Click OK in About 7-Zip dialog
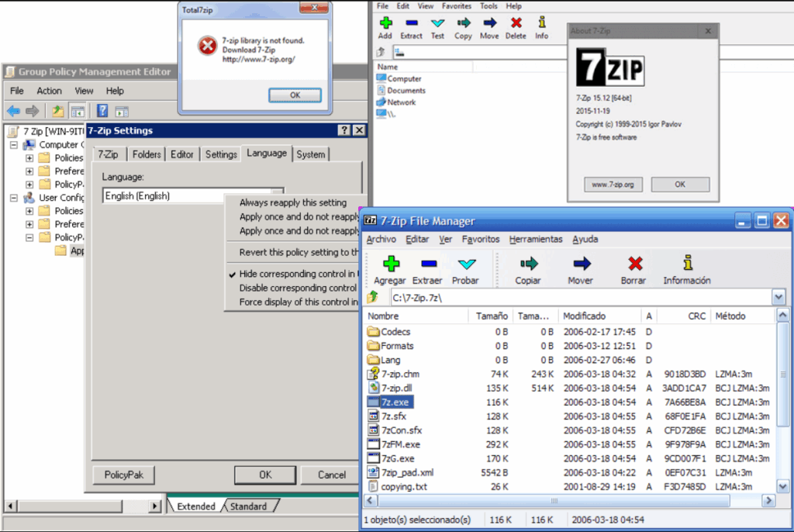The image size is (794, 532). click(680, 185)
